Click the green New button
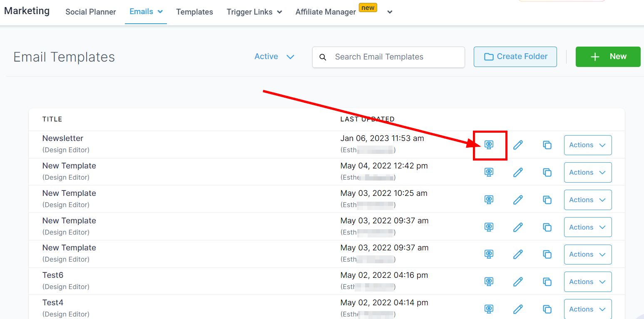 click(608, 57)
